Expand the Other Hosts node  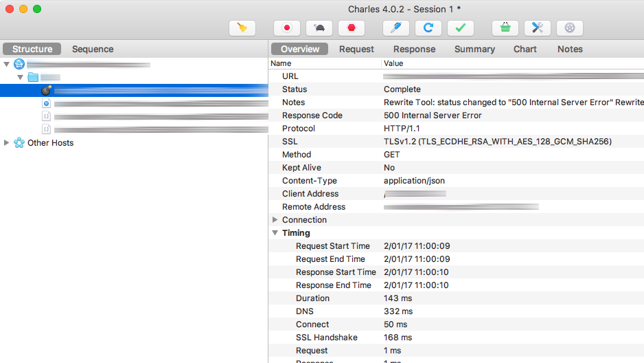(7, 142)
